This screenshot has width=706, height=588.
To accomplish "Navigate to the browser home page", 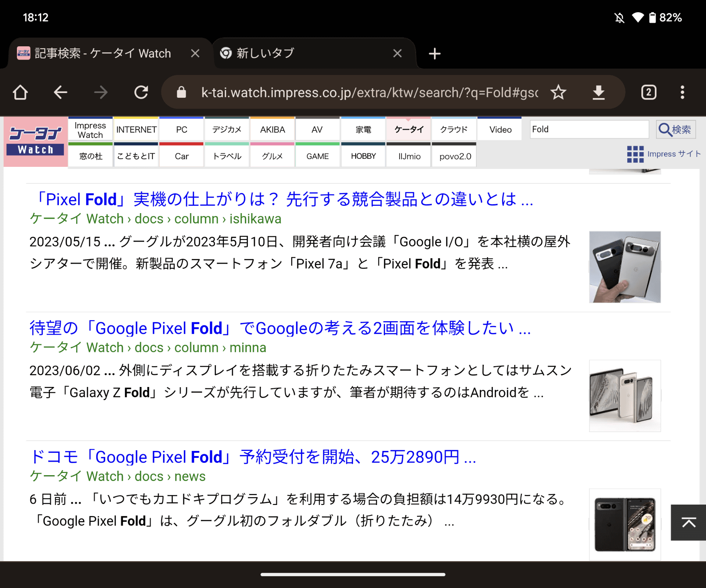I will tap(20, 92).
